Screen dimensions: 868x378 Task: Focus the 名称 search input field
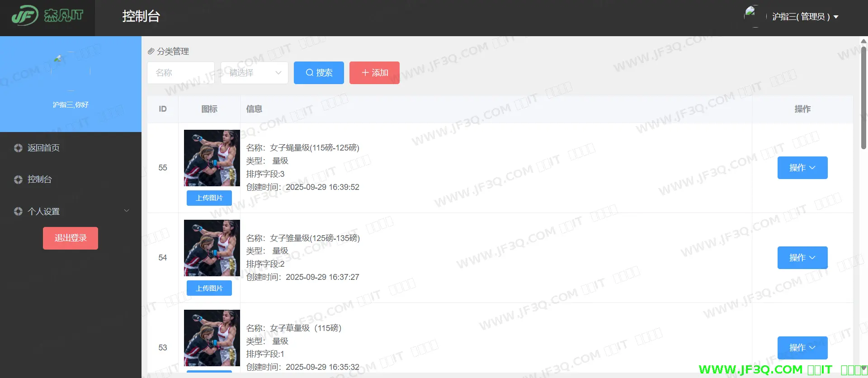pos(181,73)
